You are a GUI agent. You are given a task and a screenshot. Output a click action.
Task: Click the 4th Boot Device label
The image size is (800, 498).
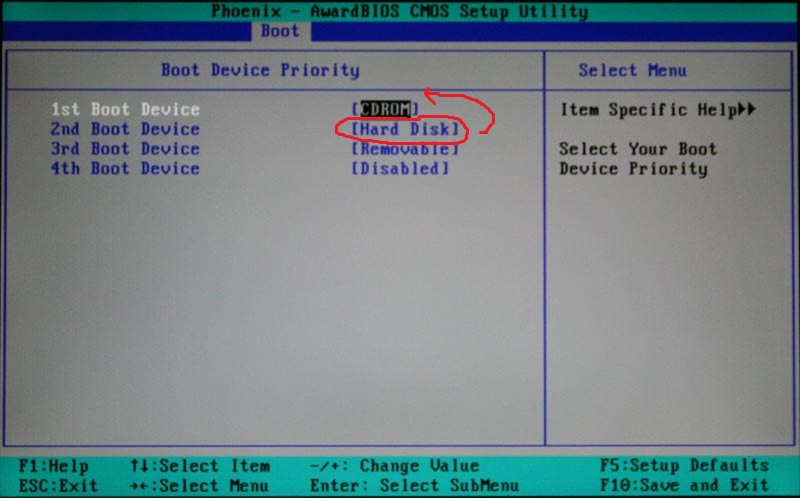pos(126,169)
